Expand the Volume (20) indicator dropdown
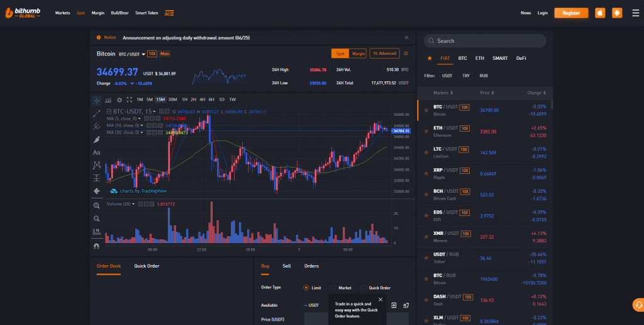 tap(133, 204)
